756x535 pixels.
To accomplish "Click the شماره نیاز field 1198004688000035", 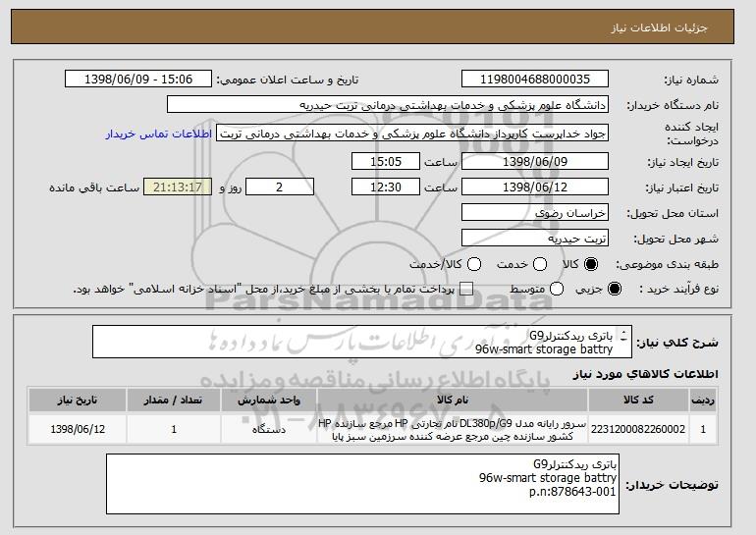I will click(535, 80).
